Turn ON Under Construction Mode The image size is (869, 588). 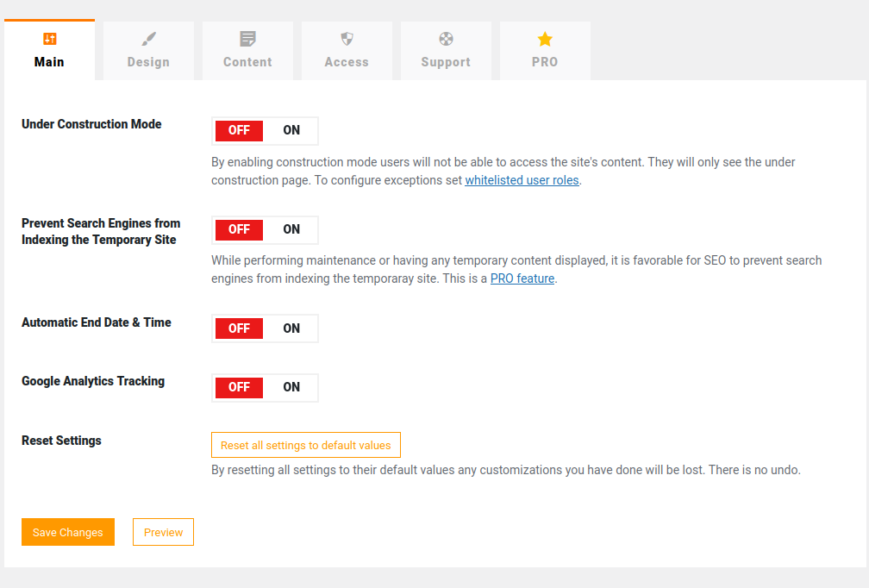[291, 130]
